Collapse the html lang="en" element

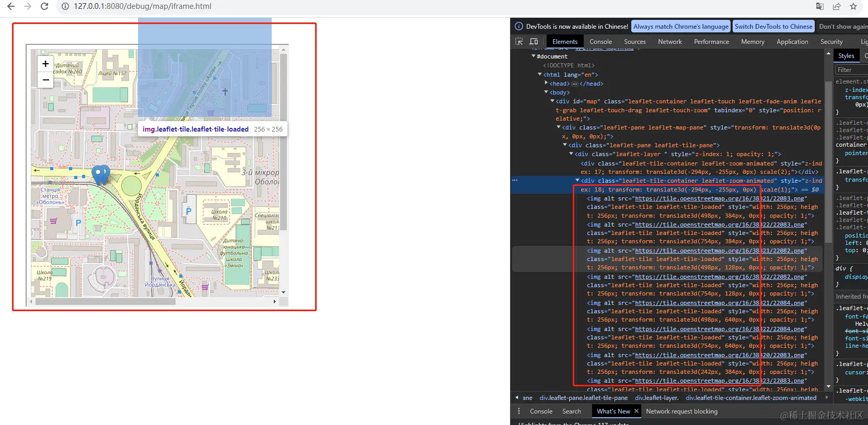tap(540, 75)
